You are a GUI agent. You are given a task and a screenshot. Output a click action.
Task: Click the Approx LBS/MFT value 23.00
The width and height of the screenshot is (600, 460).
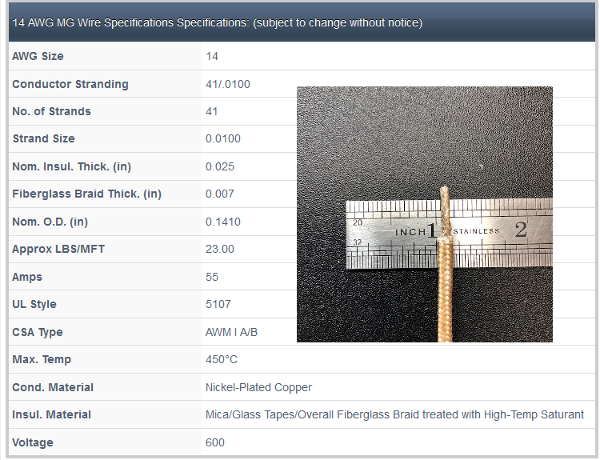[x=220, y=249]
